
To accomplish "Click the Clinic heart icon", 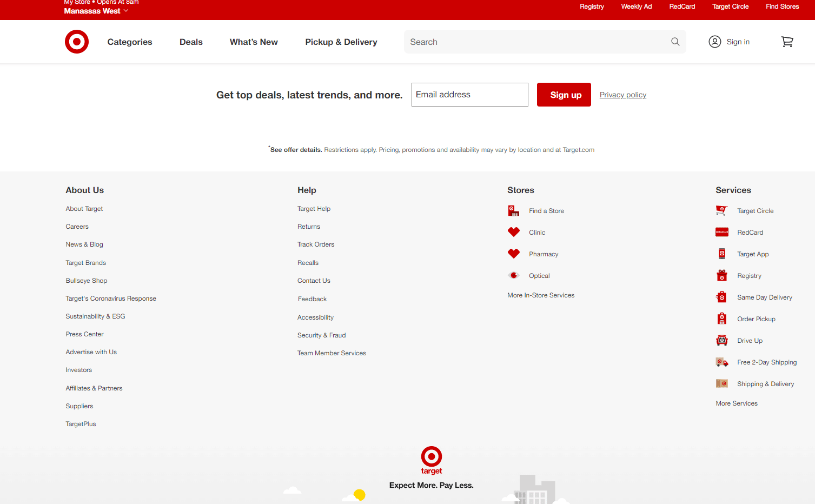I will [x=514, y=232].
